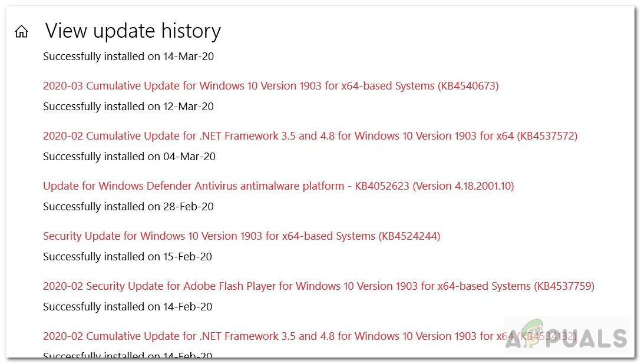
Task: Click the install status below the Flash Player update
Action: pyautogui.click(x=127, y=307)
